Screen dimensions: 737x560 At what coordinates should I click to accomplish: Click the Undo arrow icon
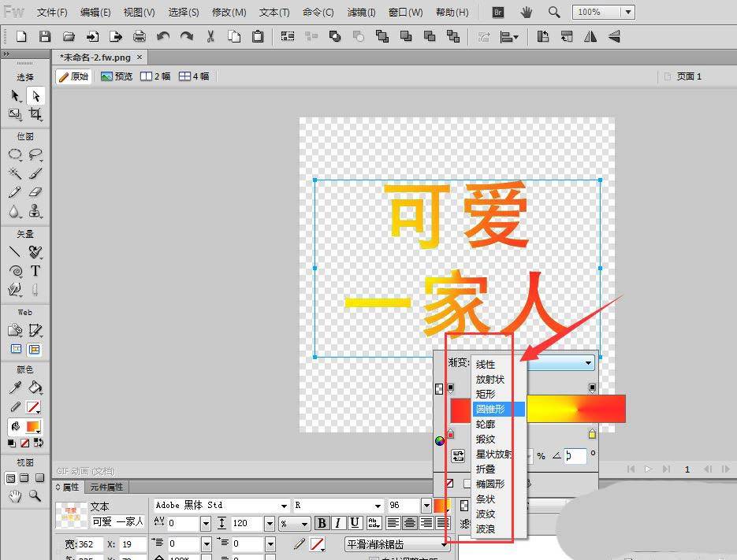pyautogui.click(x=163, y=36)
